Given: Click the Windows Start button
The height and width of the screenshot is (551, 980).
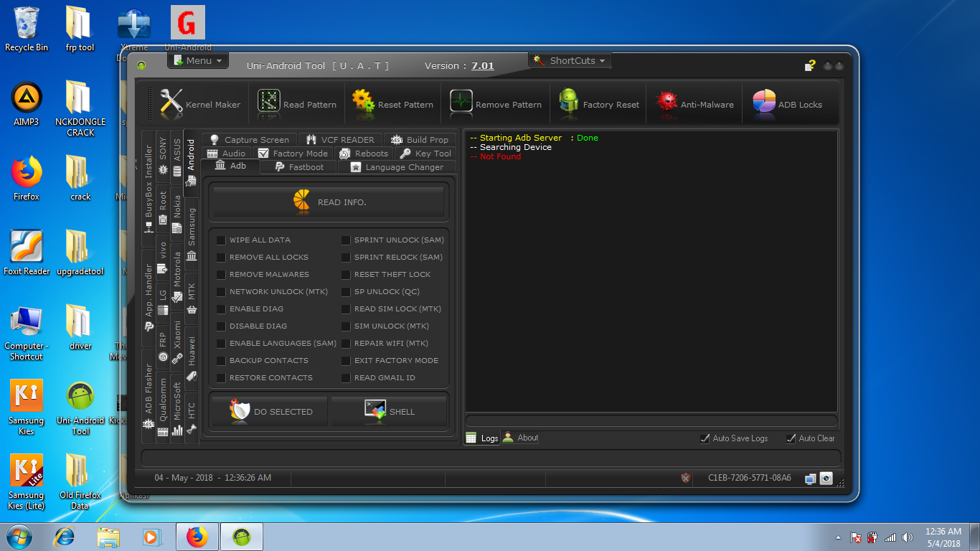Looking at the screenshot, I should coord(19,537).
